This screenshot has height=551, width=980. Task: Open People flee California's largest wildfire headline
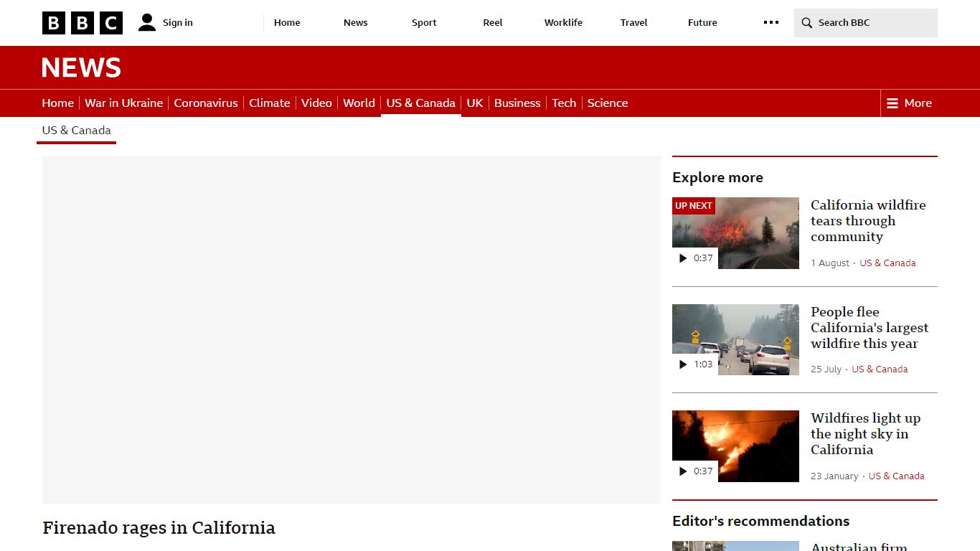870,328
